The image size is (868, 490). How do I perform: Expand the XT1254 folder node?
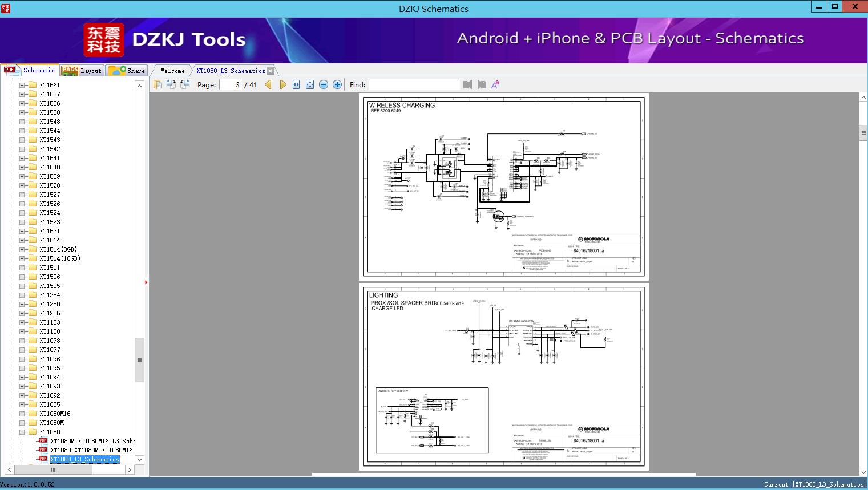(x=22, y=295)
